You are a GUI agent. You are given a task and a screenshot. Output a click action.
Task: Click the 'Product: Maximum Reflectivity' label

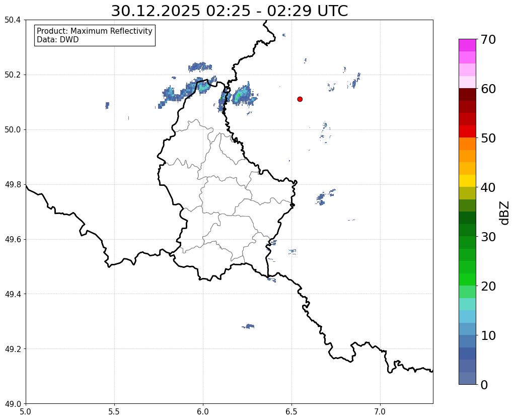(x=95, y=31)
